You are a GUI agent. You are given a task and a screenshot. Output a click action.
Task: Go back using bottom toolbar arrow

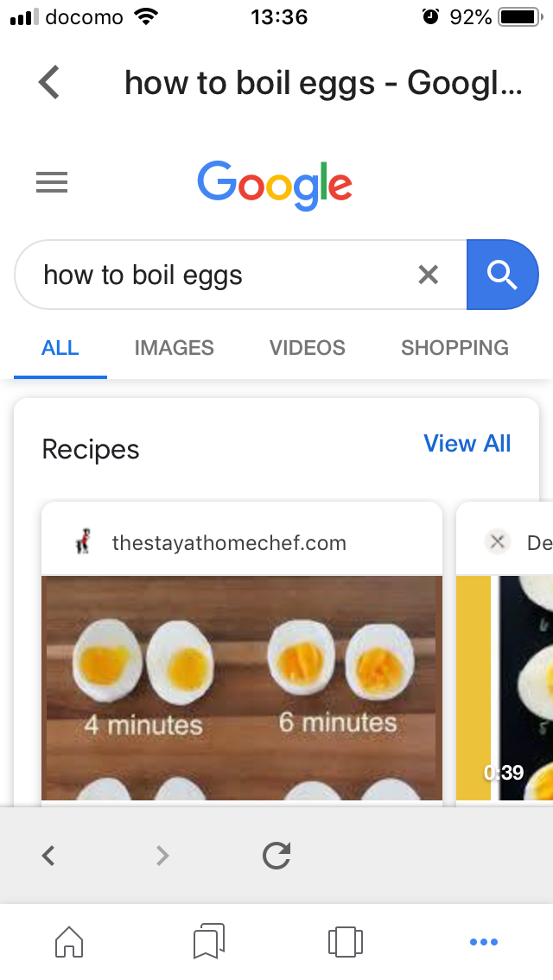click(48, 855)
